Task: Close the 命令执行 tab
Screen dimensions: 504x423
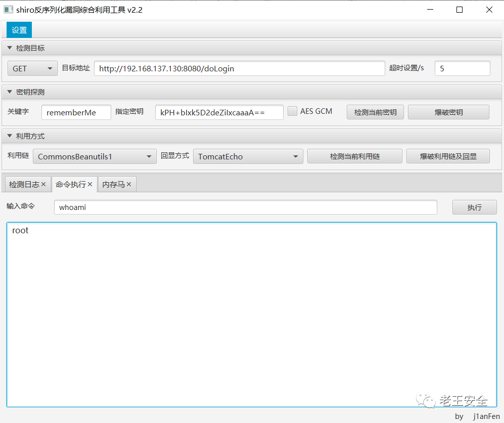Action: point(90,184)
